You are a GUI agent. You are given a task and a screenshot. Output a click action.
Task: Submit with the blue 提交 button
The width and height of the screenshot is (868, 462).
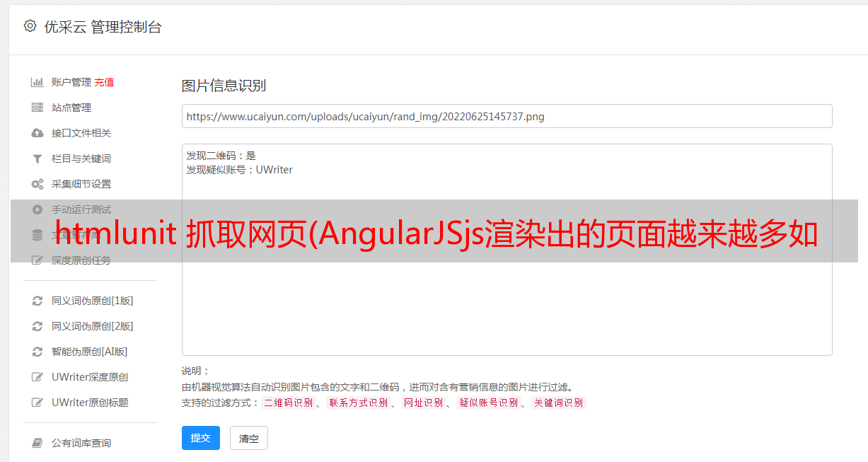[x=201, y=438]
